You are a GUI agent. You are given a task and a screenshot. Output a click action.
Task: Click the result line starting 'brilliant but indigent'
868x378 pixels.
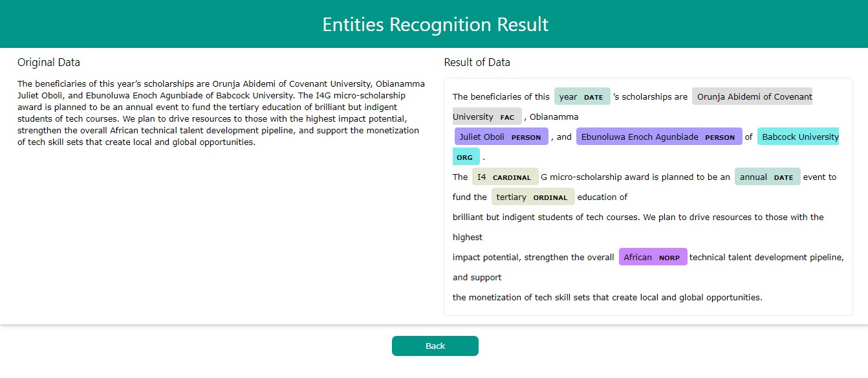click(x=637, y=217)
